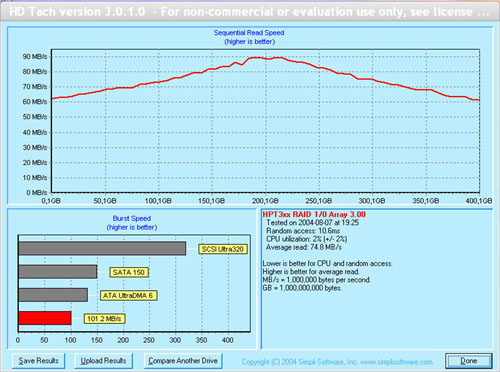The height and width of the screenshot is (372, 500).
Task: Click the SATA 150 label
Action: [x=129, y=272]
